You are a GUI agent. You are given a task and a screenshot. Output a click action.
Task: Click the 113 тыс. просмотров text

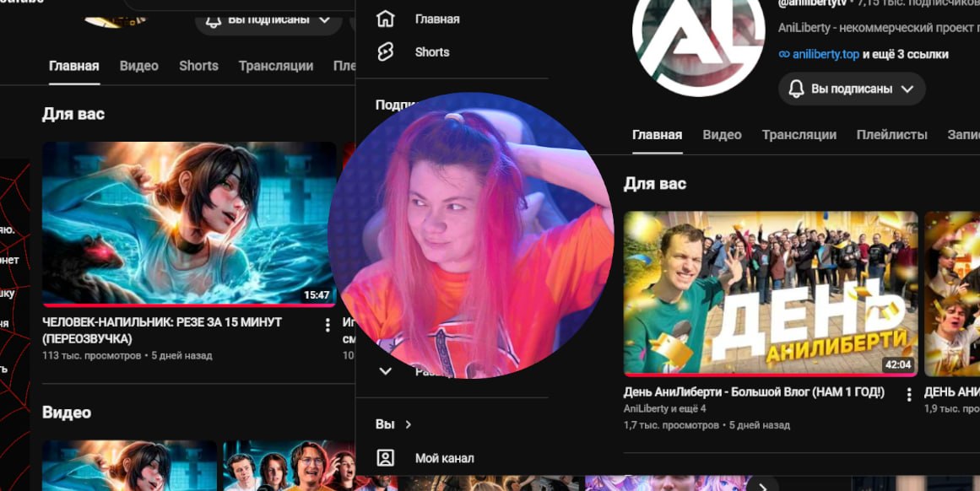tap(91, 355)
